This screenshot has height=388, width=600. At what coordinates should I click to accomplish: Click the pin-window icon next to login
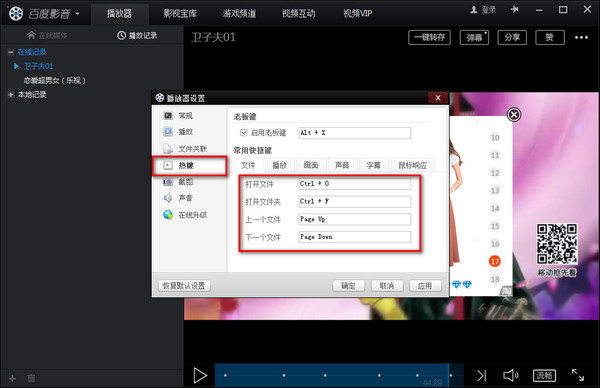pyautogui.click(x=515, y=9)
